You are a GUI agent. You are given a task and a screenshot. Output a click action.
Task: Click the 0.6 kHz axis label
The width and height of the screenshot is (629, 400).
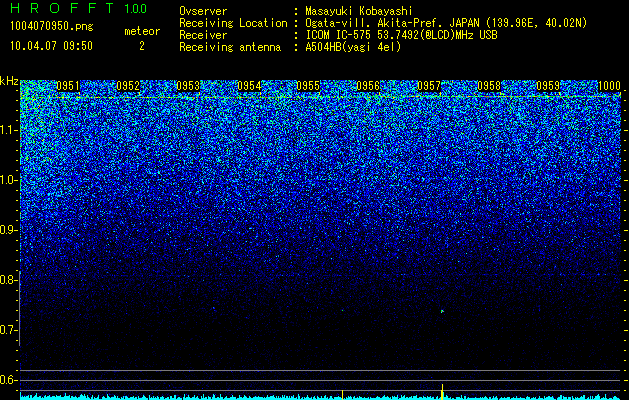coord(8,380)
